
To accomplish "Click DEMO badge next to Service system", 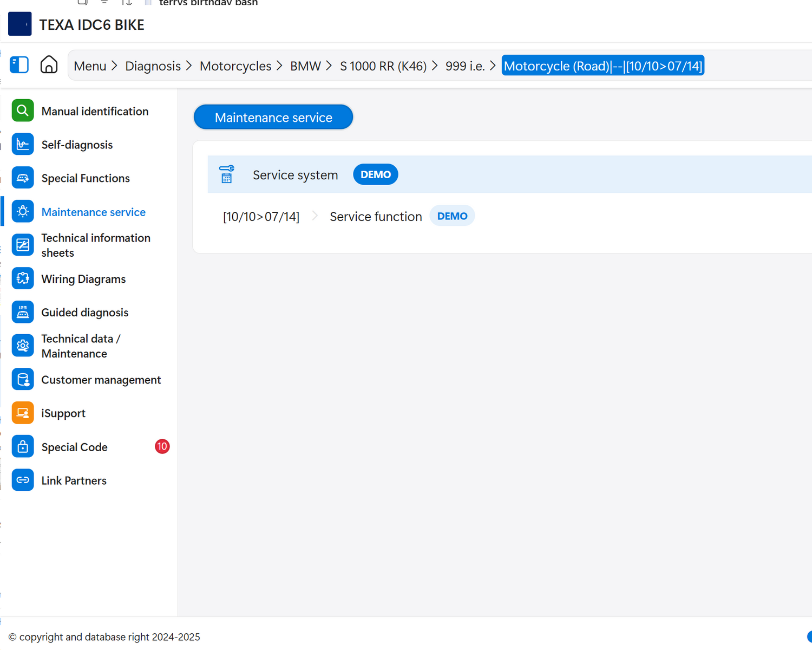I will [376, 174].
